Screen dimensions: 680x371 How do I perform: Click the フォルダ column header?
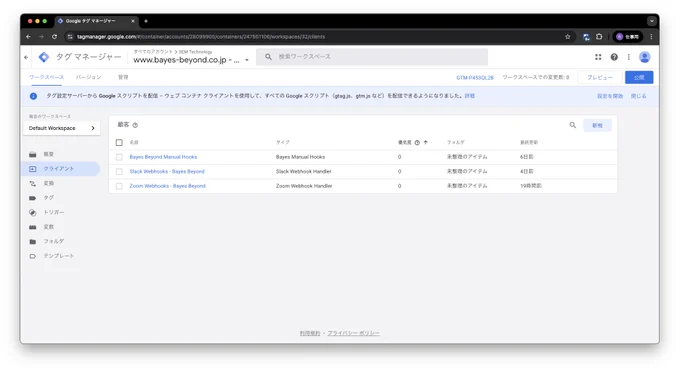tap(456, 142)
